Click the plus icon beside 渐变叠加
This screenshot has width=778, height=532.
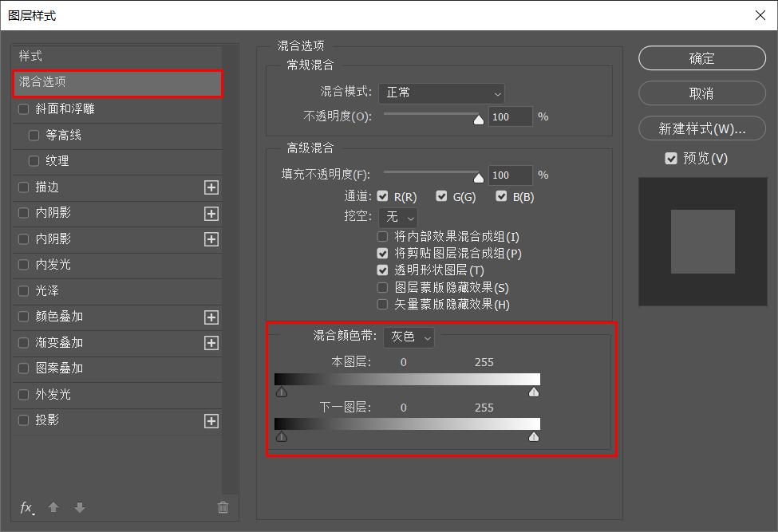(211, 342)
